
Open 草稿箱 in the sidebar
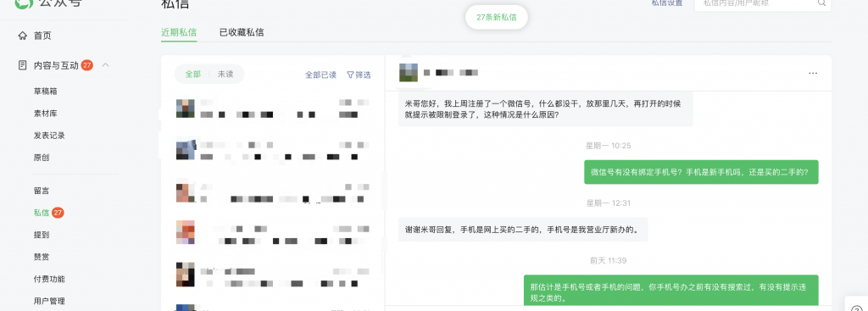[x=46, y=92]
